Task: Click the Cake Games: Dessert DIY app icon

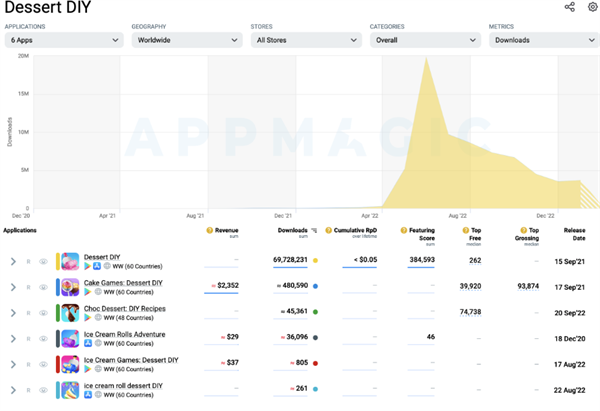Action: click(x=70, y=287)
